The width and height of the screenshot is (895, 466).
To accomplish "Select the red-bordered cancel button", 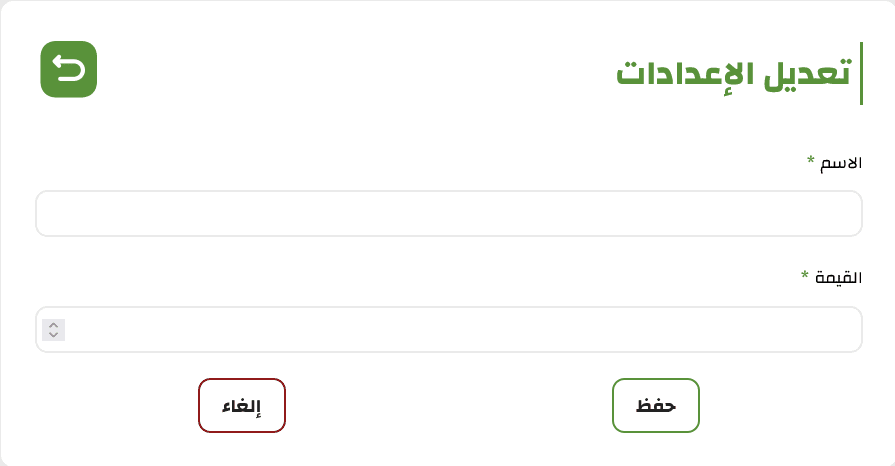I will [242, 405].
